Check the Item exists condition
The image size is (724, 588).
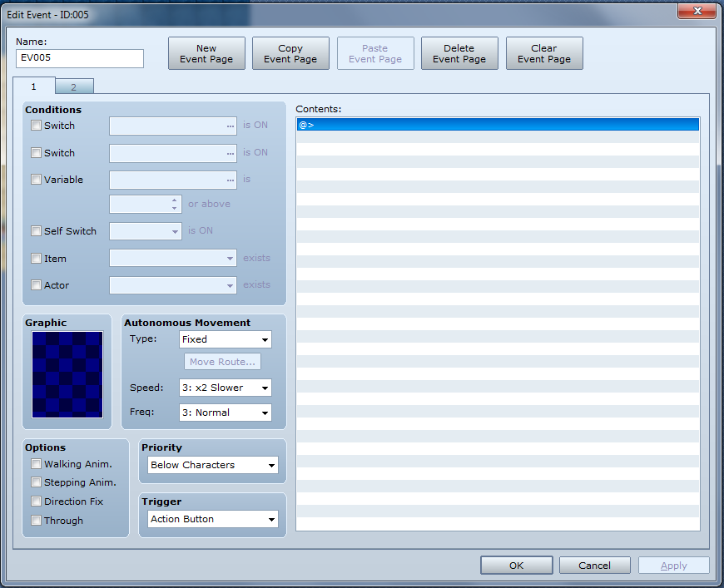point(36,259)
